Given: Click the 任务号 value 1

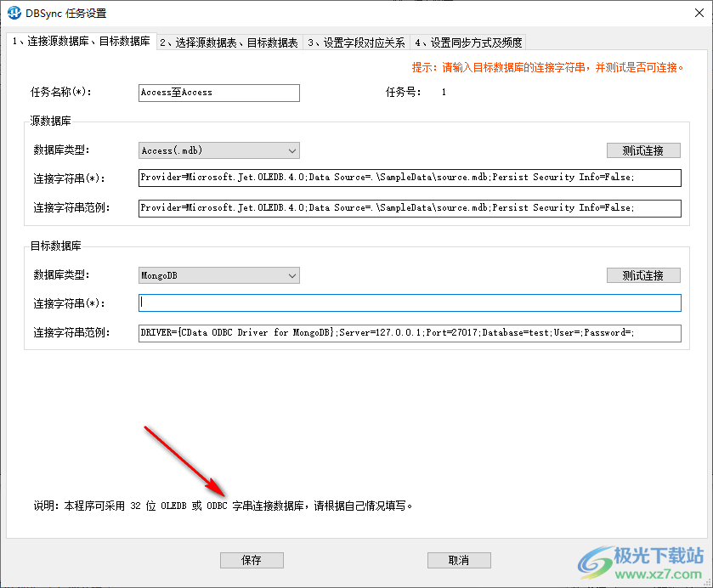Looking at the screenshot, I should point(444,93).
